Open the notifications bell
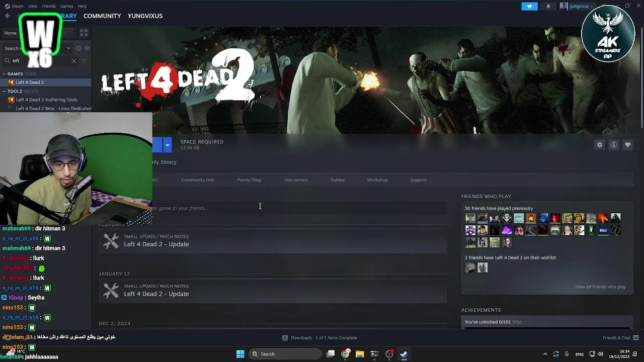The width and height of the screenshot is (644, 362). tap(548, 7)
